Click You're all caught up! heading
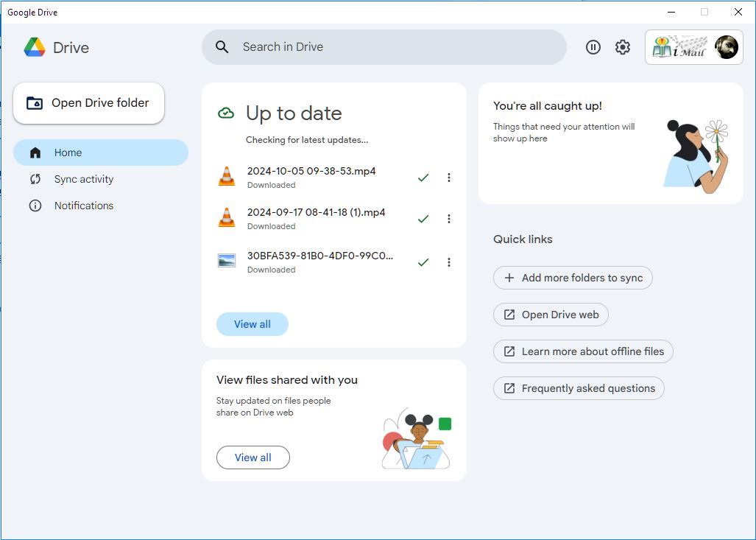756x540 pixels. click(547, 106)
